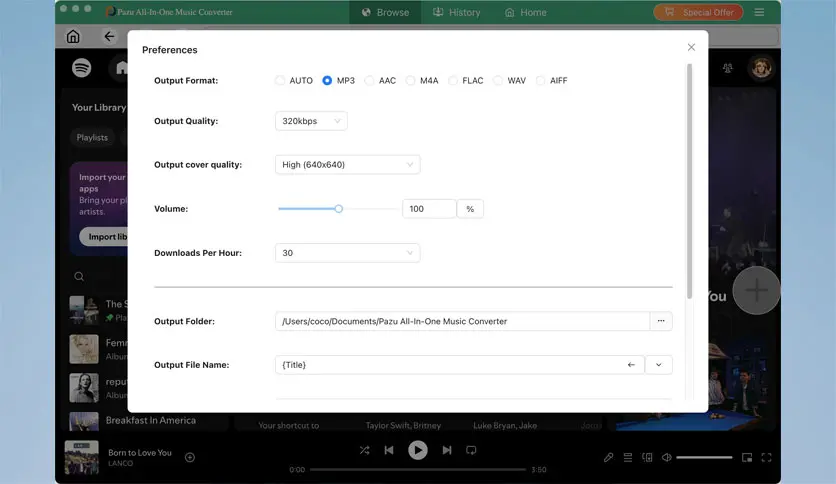Screen dimensions: 836x484
Task: Switch to the History tab
Action: [x=456, y=12]
